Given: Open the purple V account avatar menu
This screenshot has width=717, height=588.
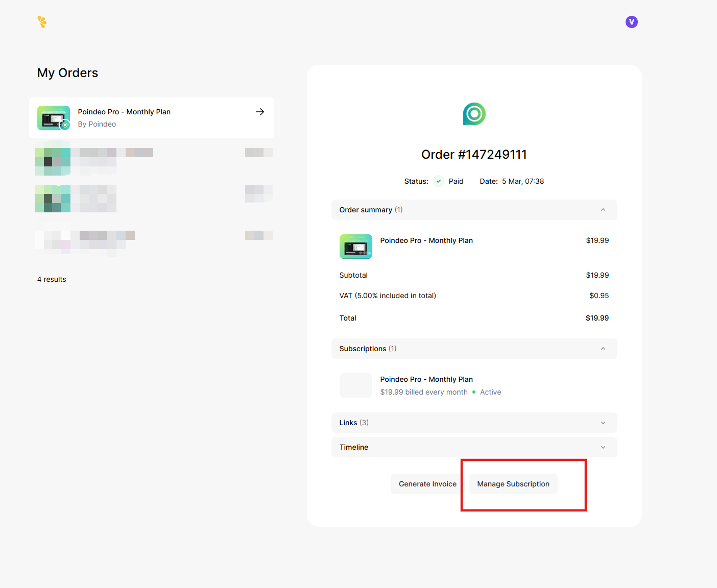Looking at the screenshot, I should click(x=631, y=22).
